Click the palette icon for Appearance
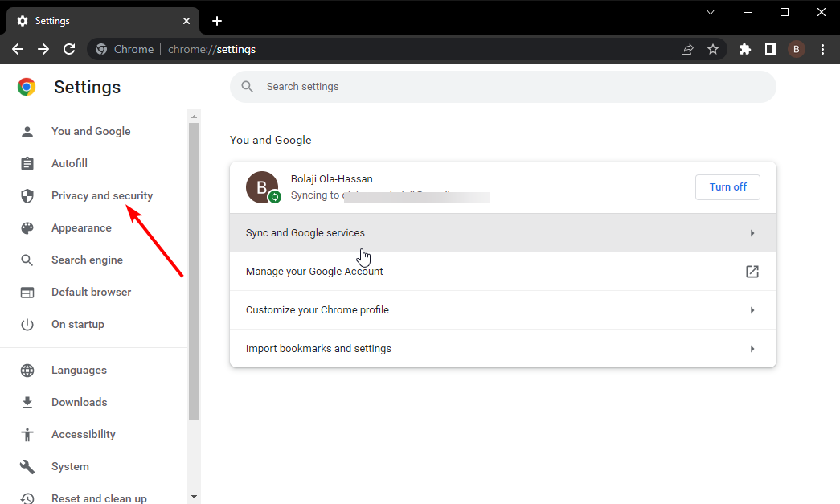The image size is (840, 504). (x=27, y=227)
